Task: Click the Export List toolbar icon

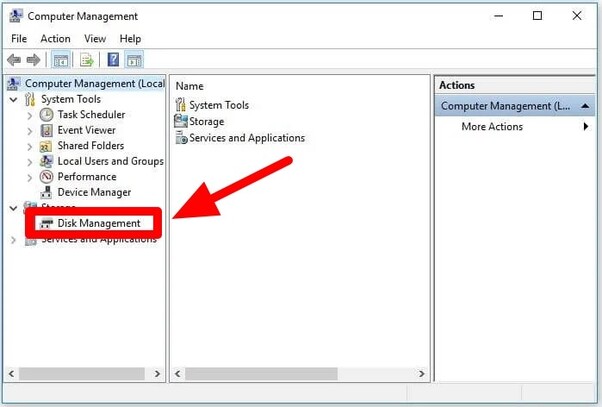Action: point(87,60)
